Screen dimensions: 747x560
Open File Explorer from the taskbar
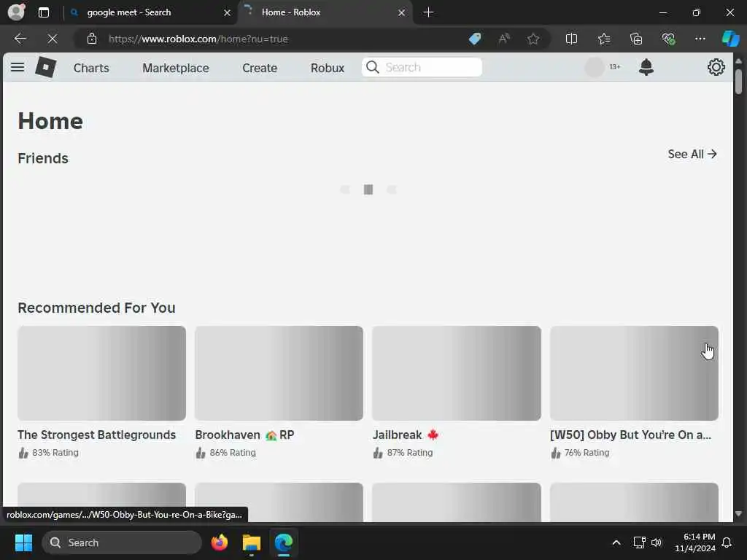(252, 542)
